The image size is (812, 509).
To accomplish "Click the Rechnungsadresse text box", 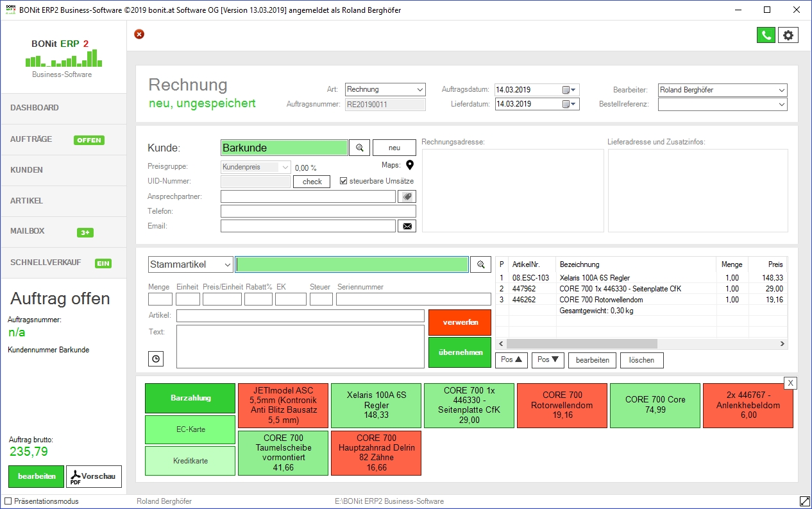I will [513, 191].
